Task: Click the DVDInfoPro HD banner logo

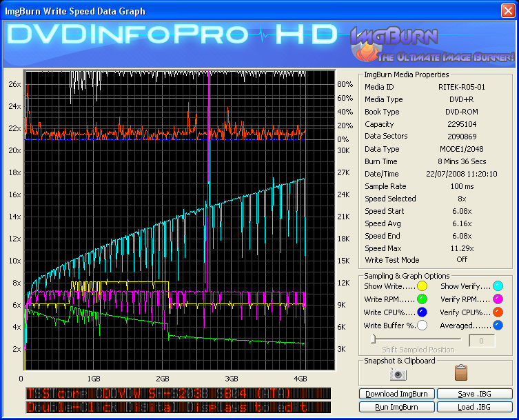Action: [172, 34]
